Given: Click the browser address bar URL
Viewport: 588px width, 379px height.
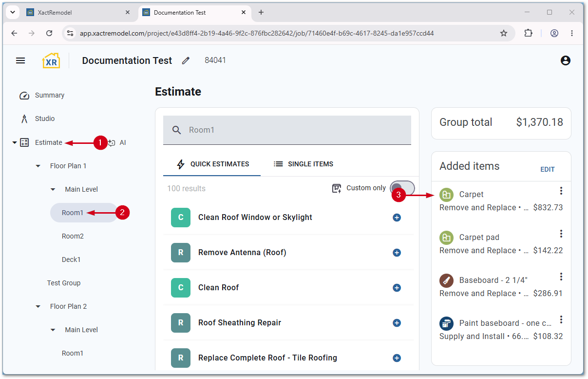Looking at the screenshot, I should pos(257,33).
